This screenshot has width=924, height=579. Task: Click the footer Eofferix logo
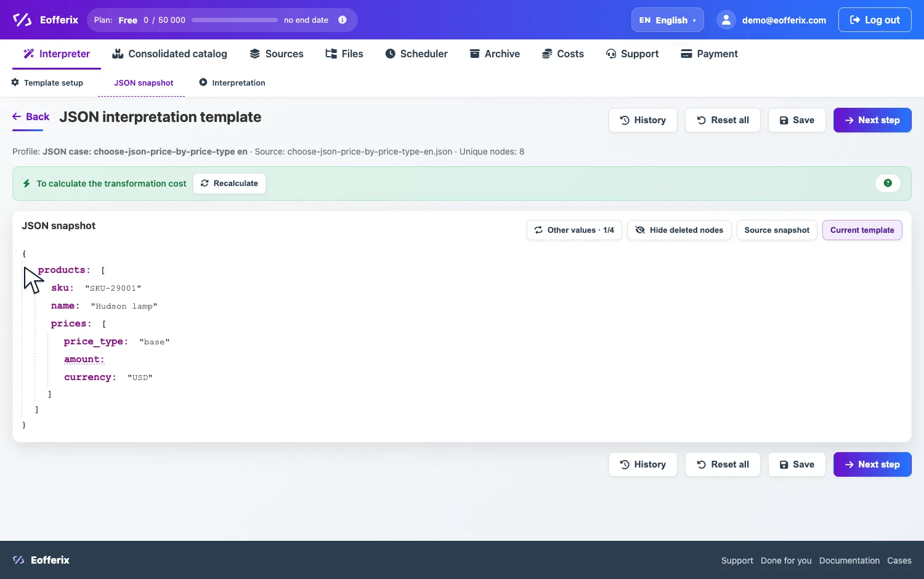[41, 560]
